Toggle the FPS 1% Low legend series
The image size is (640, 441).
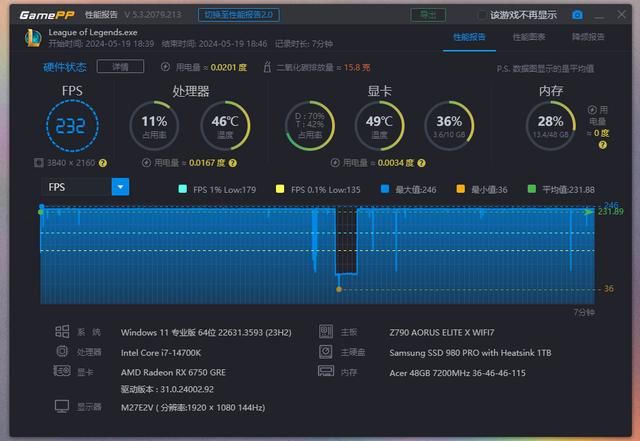[182, 189]
